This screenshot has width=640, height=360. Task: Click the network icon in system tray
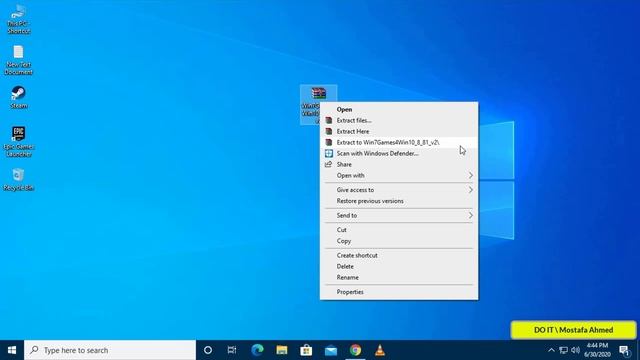[563, 350]
